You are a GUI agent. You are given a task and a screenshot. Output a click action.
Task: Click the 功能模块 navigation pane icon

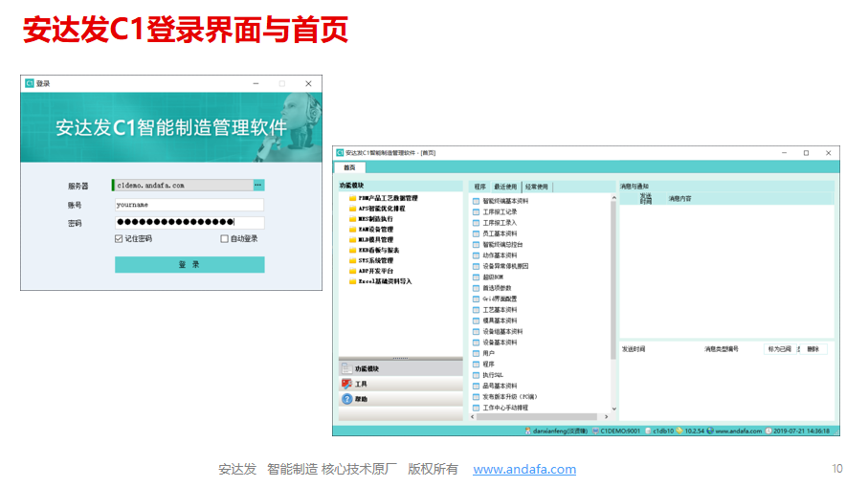tap(346, 368)
